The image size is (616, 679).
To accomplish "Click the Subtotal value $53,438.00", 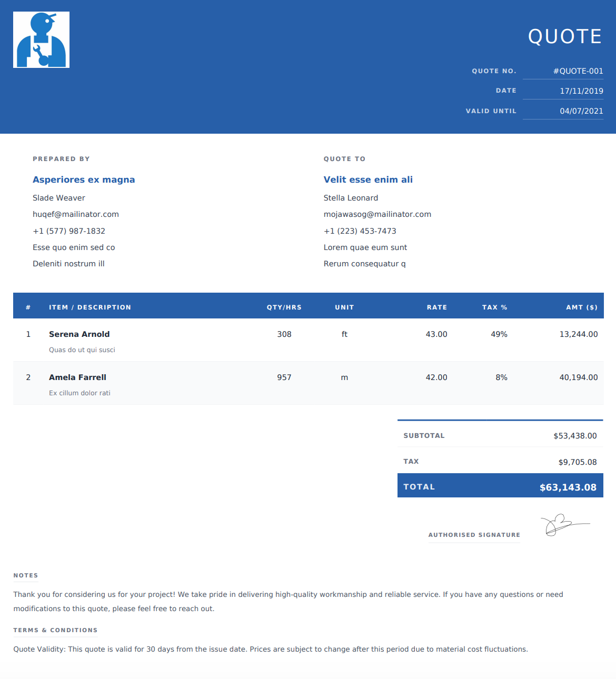I will [575, 436].
